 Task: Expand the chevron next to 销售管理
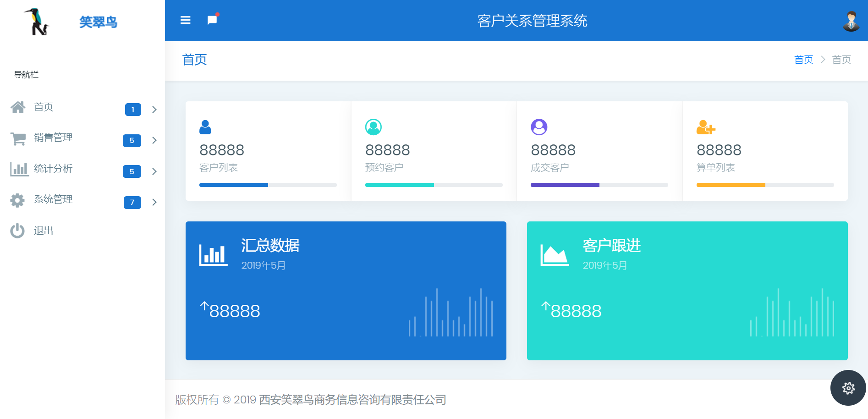(x=154, y=140)
